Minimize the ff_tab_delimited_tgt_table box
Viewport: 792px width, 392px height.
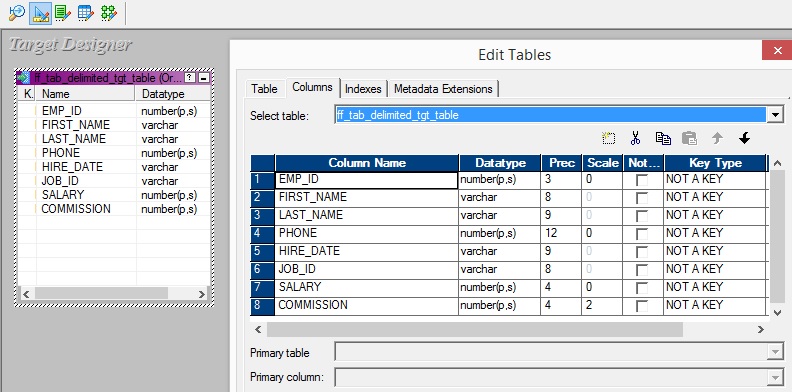pyautogui.click(x=204, y=78)
